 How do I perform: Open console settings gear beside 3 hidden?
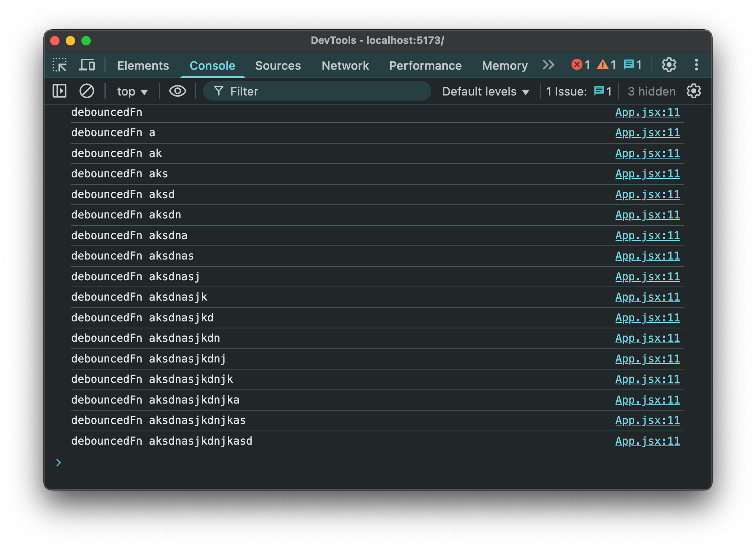[x=693, y=91]
